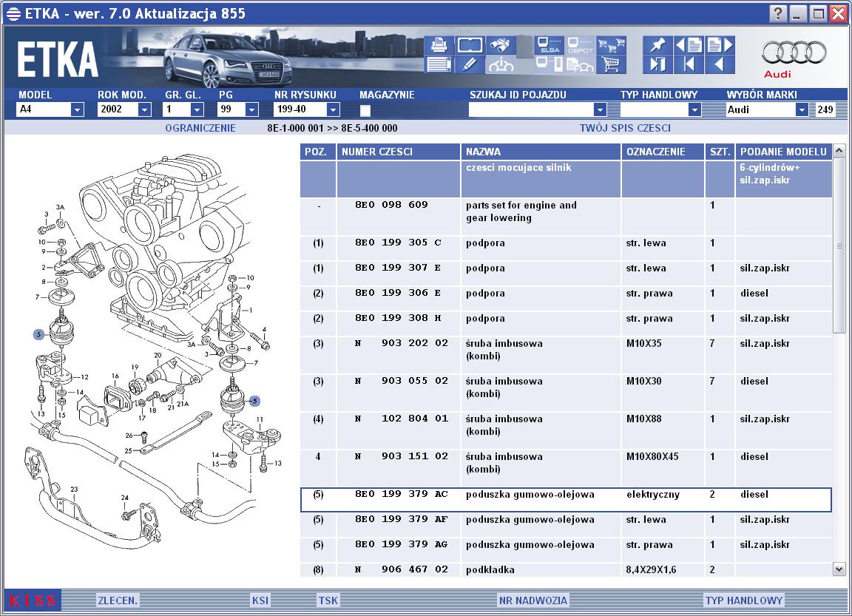852x616 pixels.
Task: Click the single shopping cart icon
Action: point(612,64)
